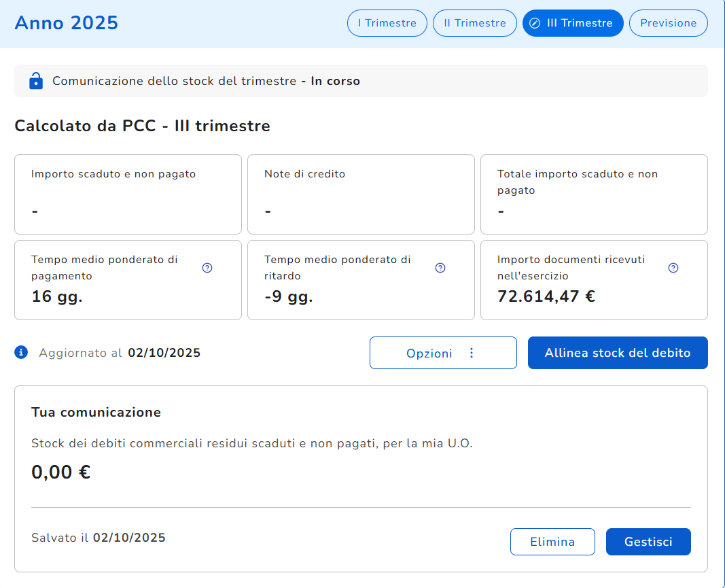Image resolution: width=725 pixels, height=588 pixels.
Task: Select the Totale importo scaduto e non pagato card
Action: point(594,194)
